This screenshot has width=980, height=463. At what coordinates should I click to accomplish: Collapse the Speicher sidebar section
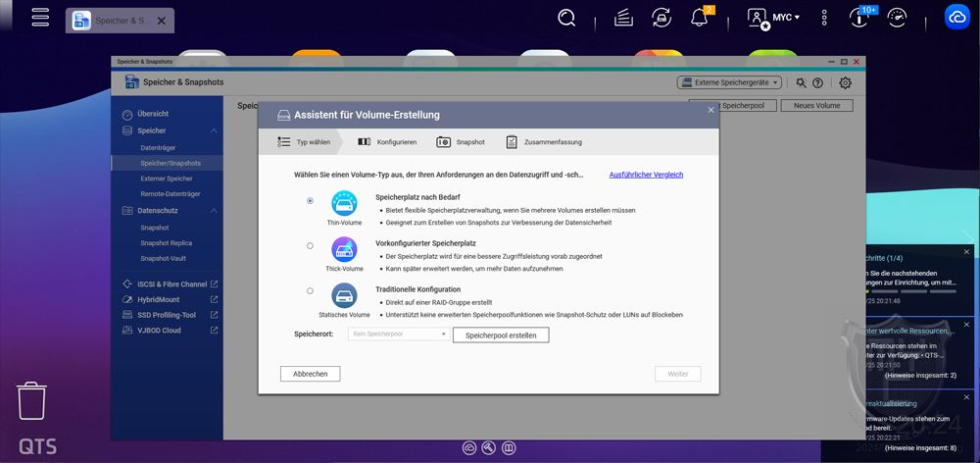coord(213,130)
